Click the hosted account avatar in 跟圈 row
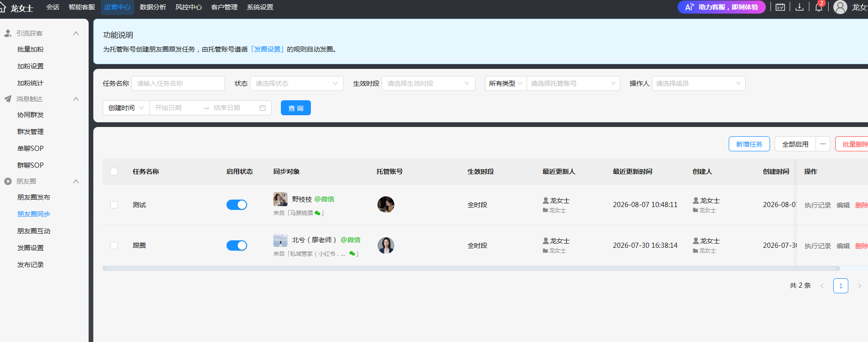 point(386,245)
